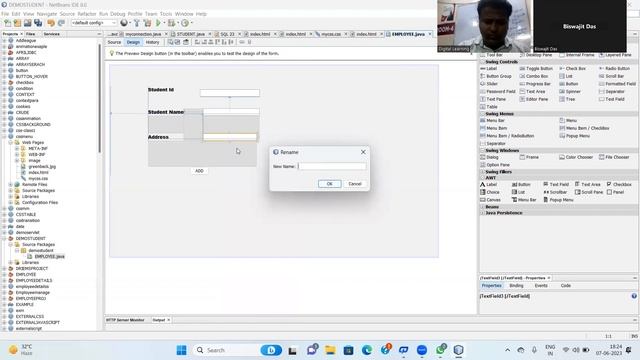640x360 pixels.
Task: Open File Explorer from the taskbar
Action: 330,350
